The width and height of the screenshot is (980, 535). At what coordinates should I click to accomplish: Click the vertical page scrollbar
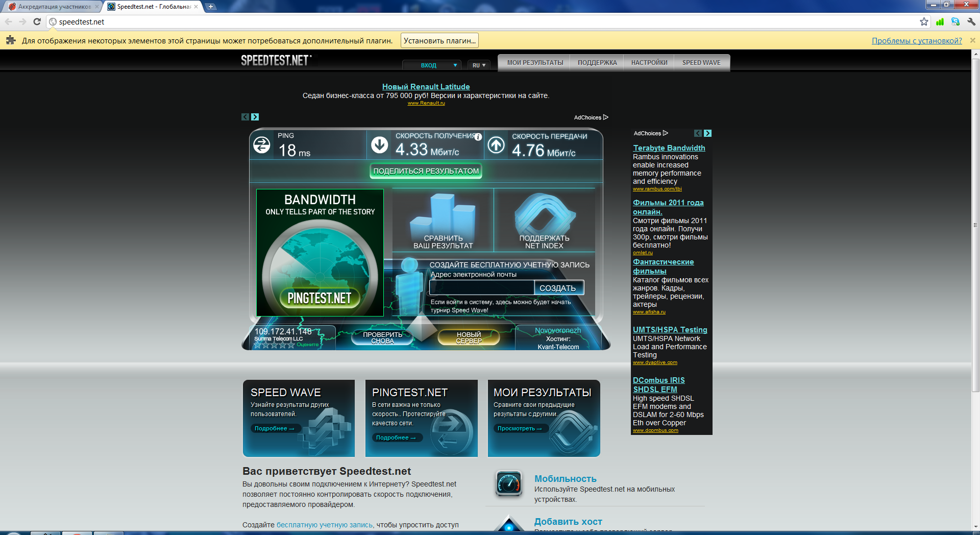975,225
